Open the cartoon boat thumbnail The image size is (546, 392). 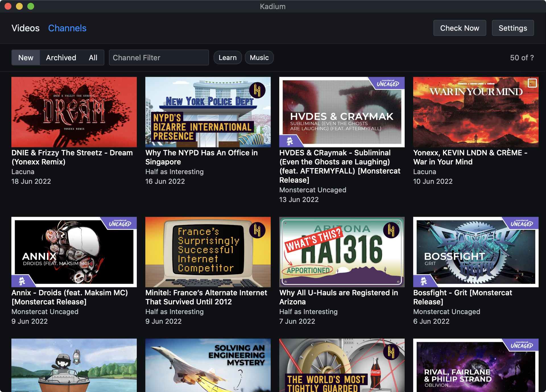pyautogui.click(x=74, y=365)
